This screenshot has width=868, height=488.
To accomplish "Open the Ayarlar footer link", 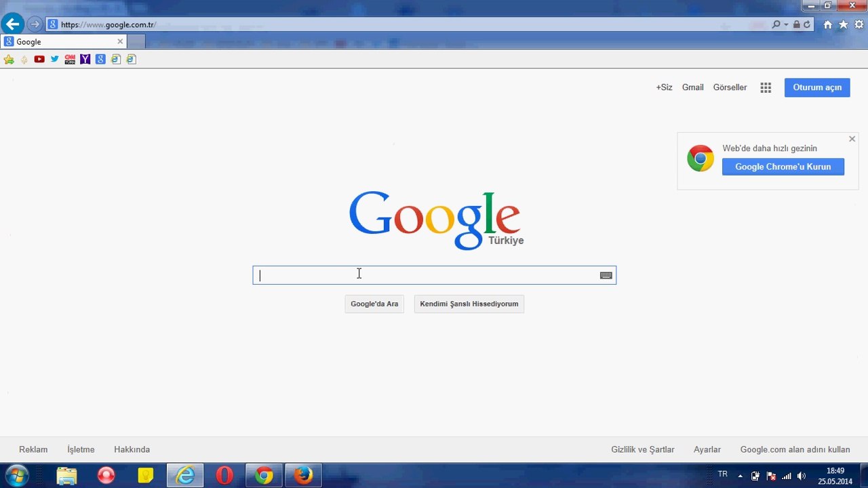I will click(707, 449).
